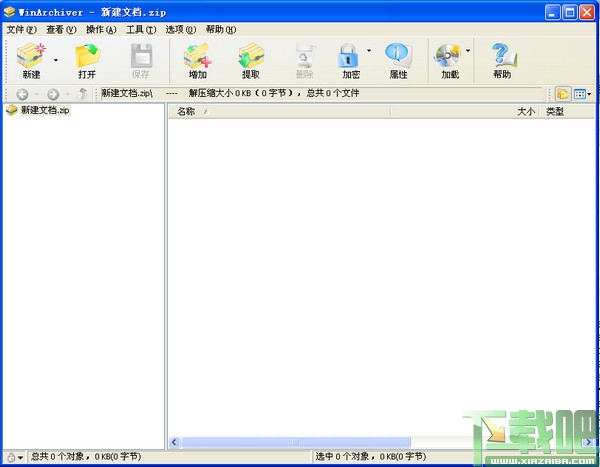The image size is (600, 467).
Task: Click the horizontal scrollbar thumb
Action: pos(295,442)
